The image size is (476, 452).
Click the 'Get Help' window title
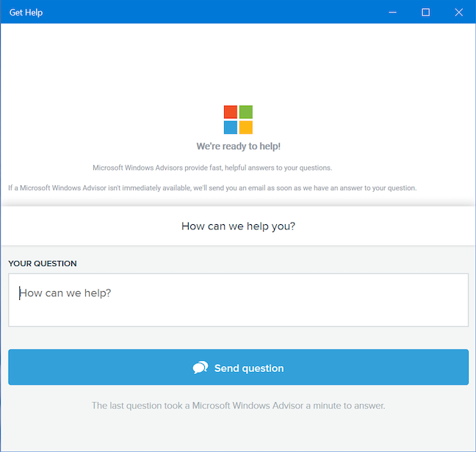point(26,12)
